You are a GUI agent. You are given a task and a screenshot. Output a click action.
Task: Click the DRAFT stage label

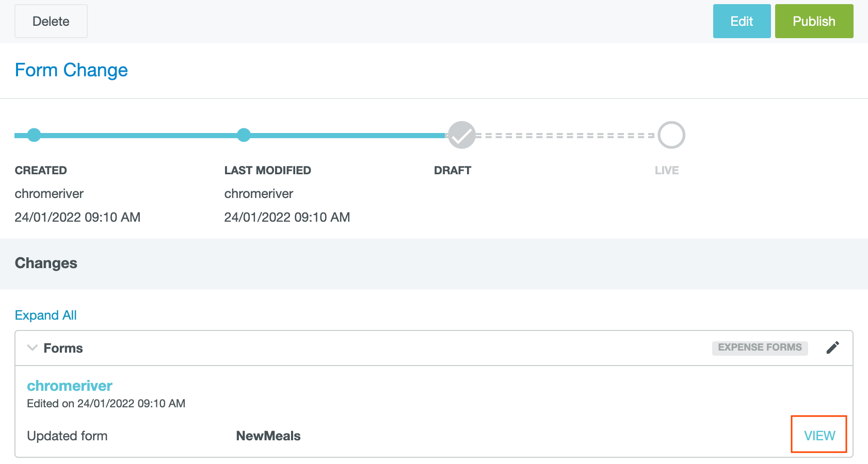point(452,171)
